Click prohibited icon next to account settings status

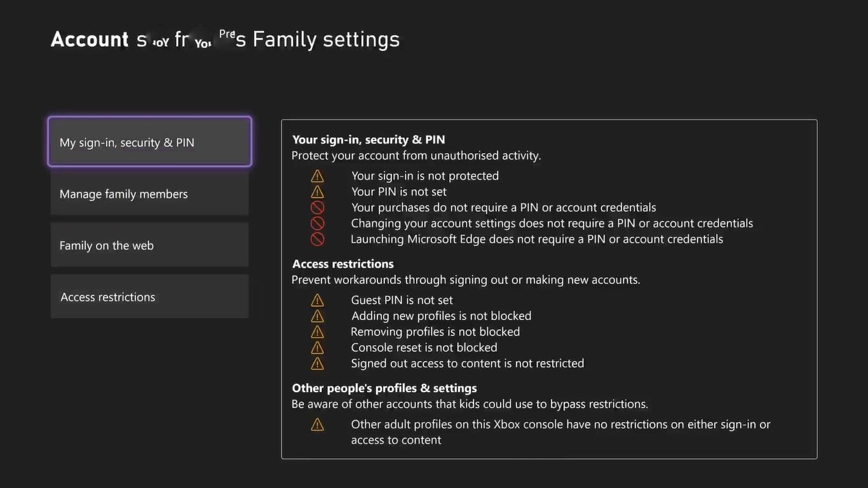(317, 224)
